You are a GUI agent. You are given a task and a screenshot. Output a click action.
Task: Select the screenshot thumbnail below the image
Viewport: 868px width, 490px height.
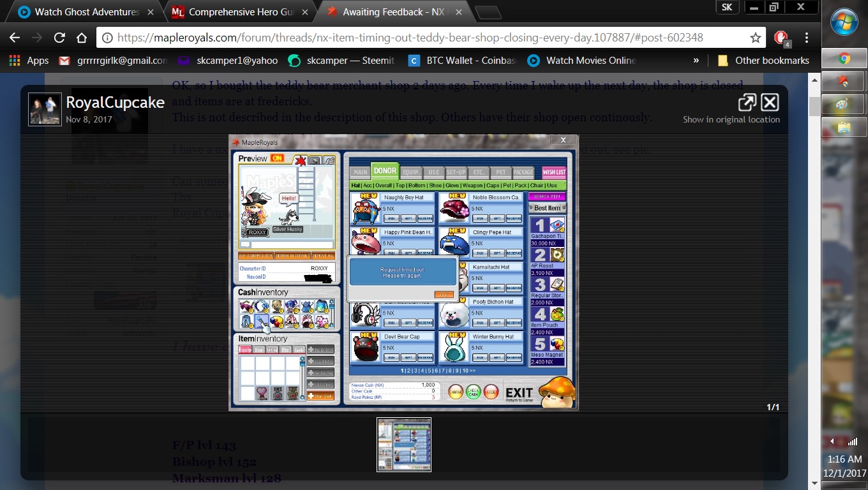404,445
